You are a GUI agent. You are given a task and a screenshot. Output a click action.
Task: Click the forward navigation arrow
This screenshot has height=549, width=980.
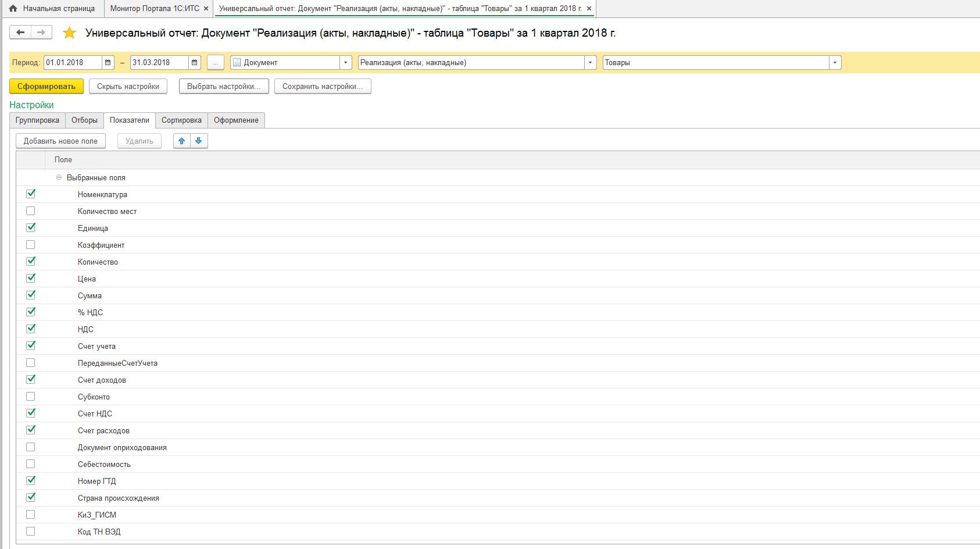pos(41,33)
